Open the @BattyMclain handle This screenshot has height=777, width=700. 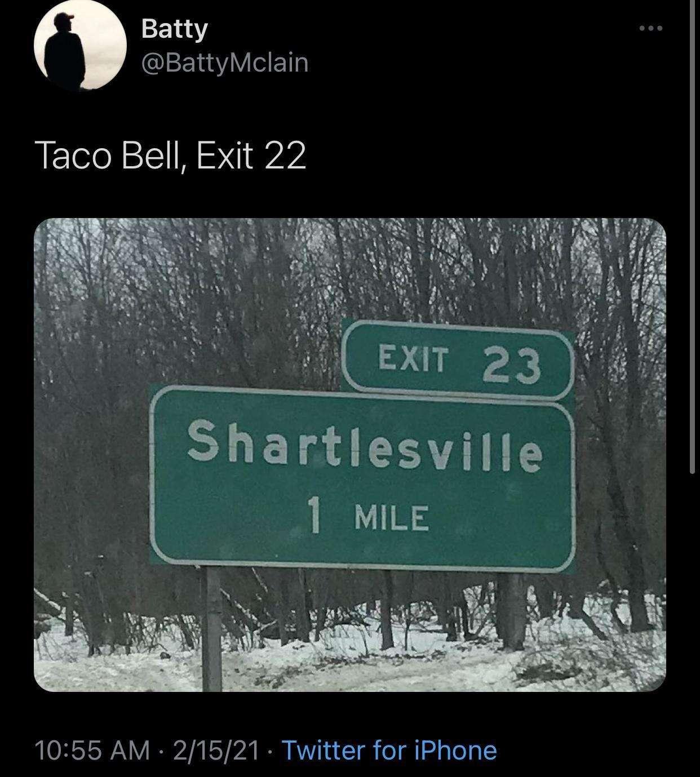click(225, 63)
